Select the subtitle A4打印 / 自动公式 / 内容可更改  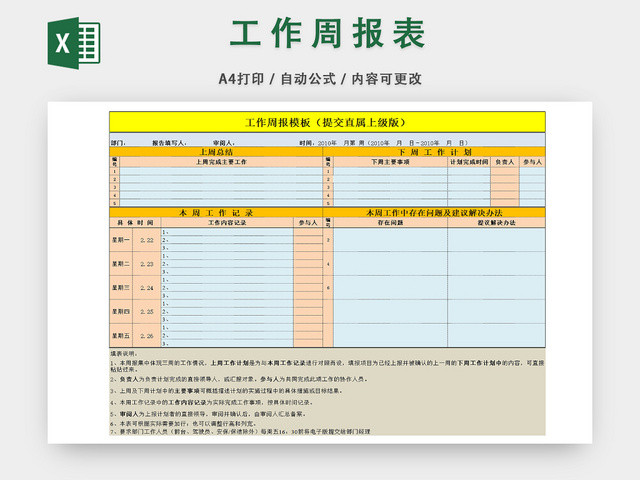320,79
